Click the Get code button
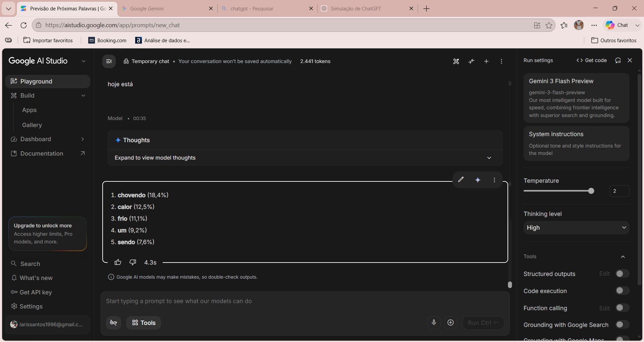Viewport: 644px width, 342px height. 592,60
